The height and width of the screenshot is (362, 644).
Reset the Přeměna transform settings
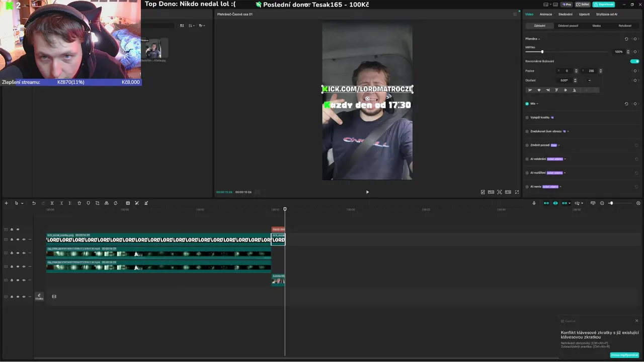(x=626, y=39)
